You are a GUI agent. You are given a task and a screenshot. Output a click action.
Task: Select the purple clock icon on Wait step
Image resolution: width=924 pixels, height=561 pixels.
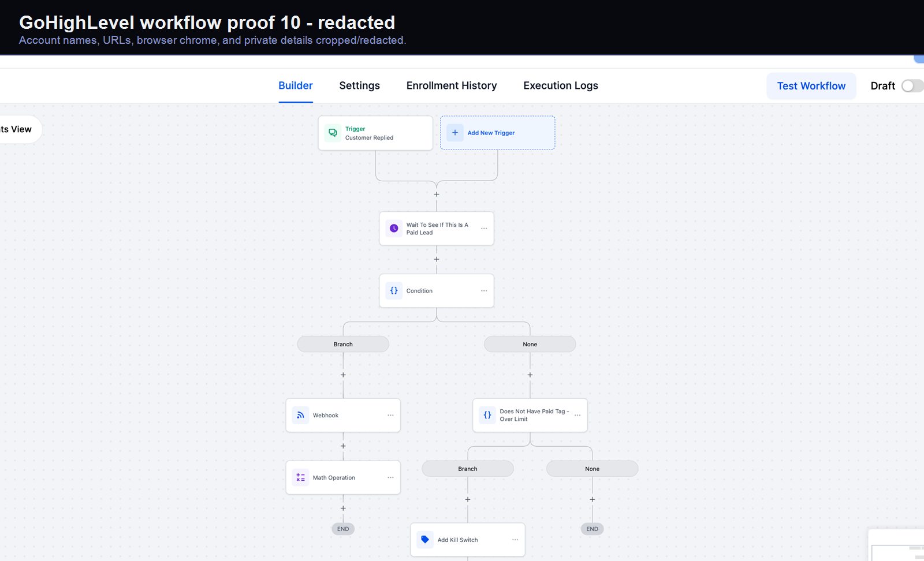[x=394, y=229]
